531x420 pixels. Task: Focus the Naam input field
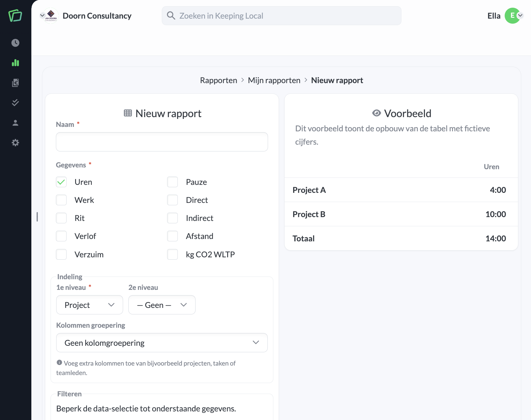click(x=162, y=142)
